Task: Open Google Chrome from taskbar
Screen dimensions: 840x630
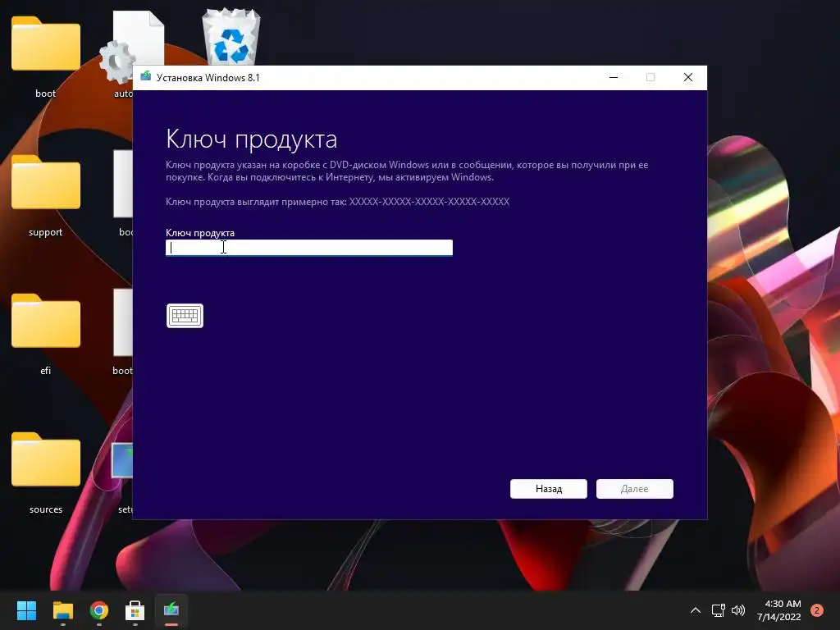Action: 99,610
